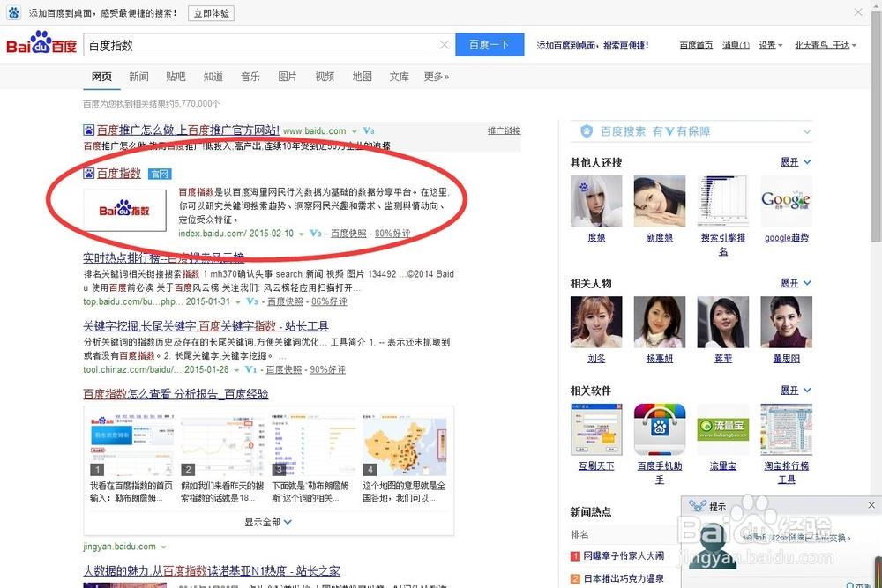
Task: Expand 显示全部 in experience card
Action: tap(268, 522)
